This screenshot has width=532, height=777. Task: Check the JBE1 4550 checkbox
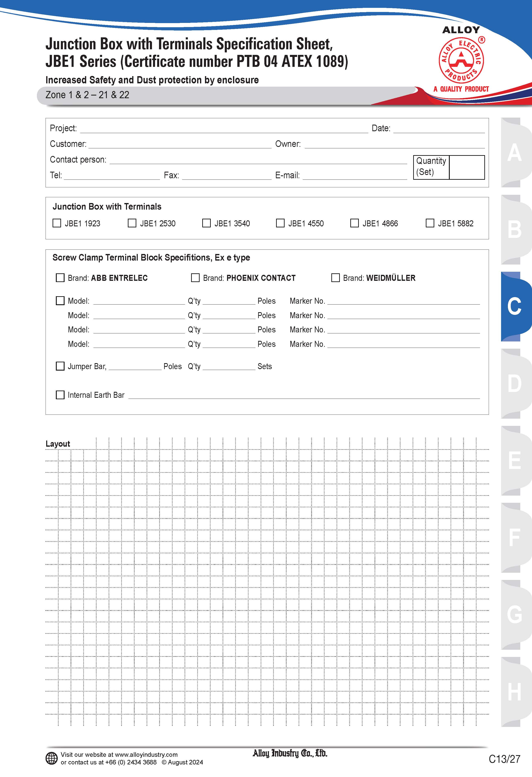pos(280,223)
